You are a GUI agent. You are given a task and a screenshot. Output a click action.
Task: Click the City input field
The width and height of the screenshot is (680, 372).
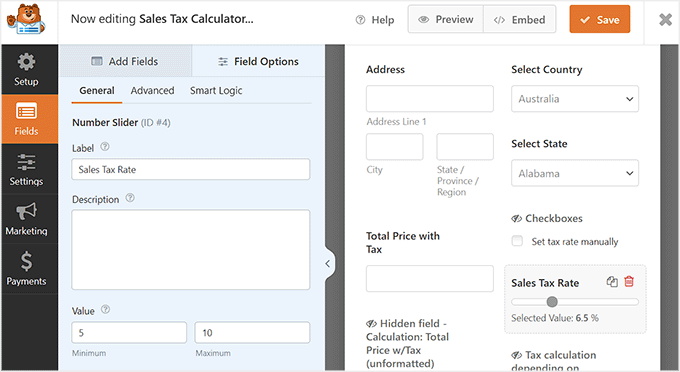pos(395,147)
